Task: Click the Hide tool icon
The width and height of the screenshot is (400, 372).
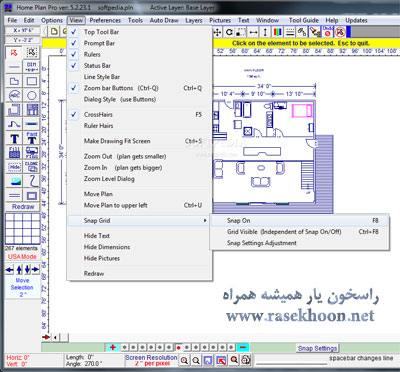Action: [x=14, y=167]
